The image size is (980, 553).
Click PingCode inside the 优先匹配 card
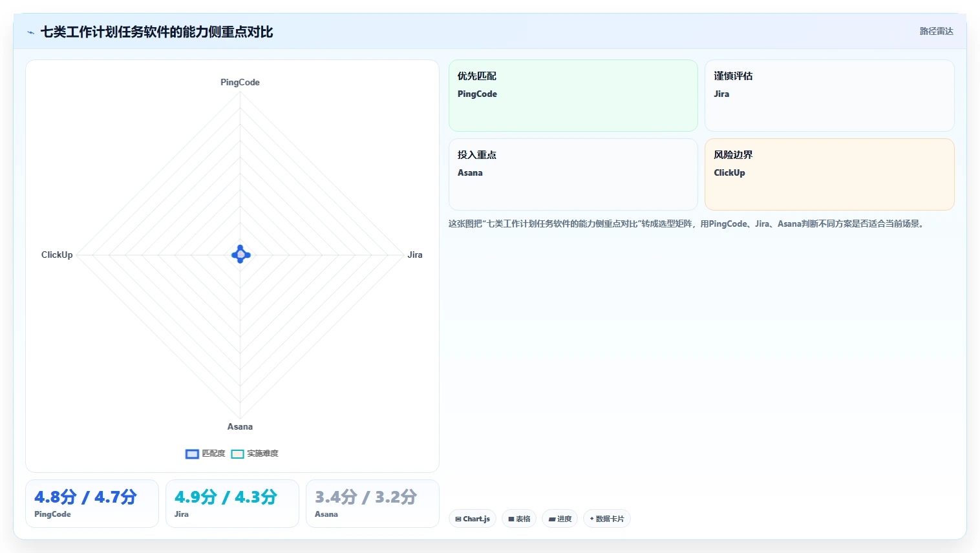coord(477,94)
